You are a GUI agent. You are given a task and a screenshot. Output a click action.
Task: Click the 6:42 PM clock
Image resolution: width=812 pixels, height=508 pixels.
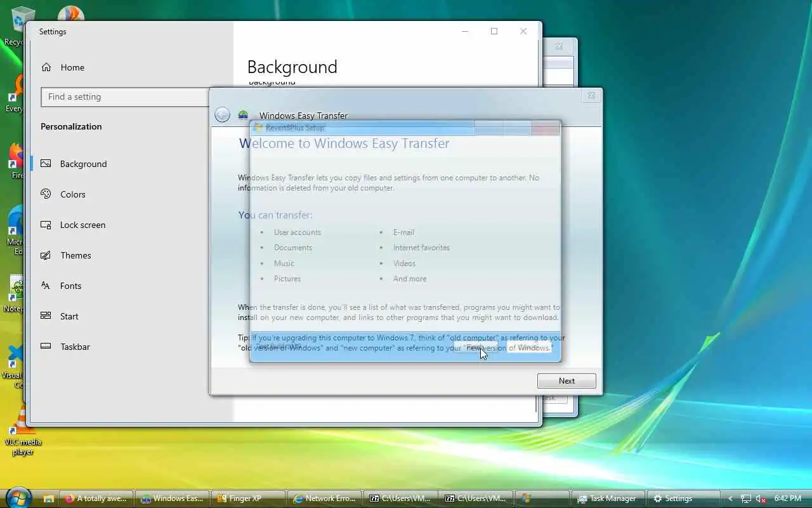(787, 498)
